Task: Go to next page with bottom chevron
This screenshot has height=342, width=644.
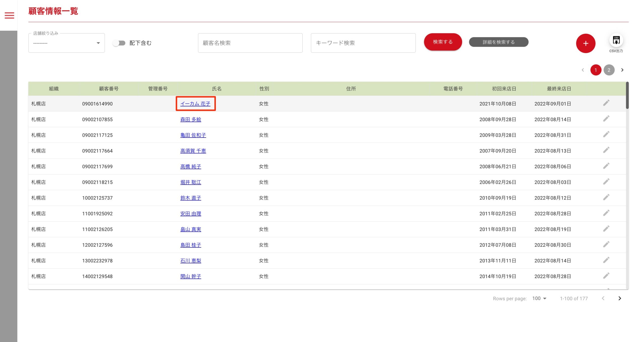Action: (620, 298)
